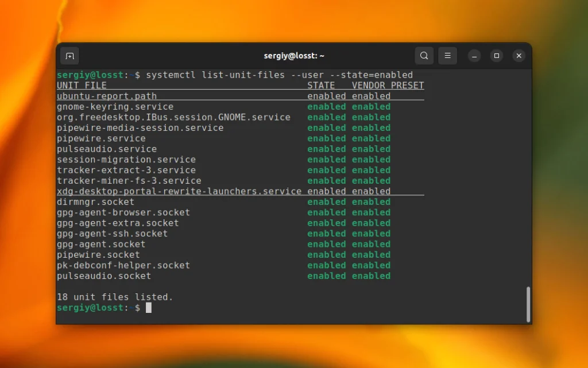Click the typed systemctl list-unit-files command
This screenshot has width=588, height=368.
[280, 75]
